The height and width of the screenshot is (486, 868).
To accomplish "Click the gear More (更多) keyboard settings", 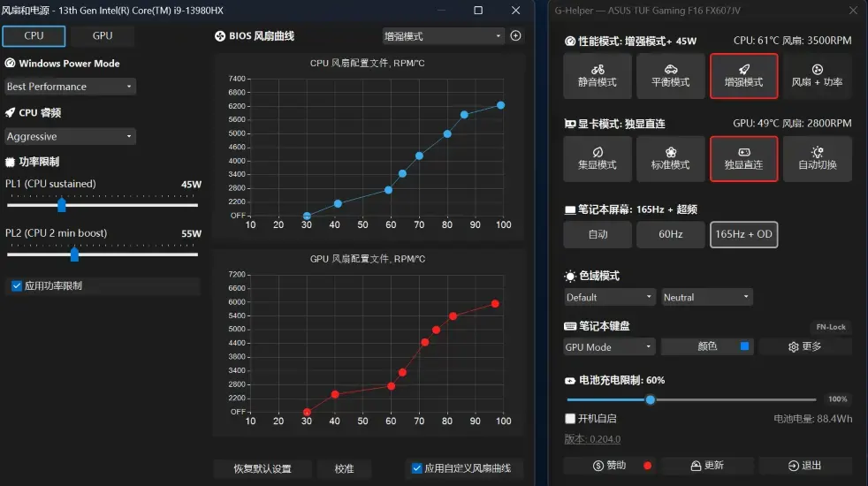I will (x=805, y=346).
